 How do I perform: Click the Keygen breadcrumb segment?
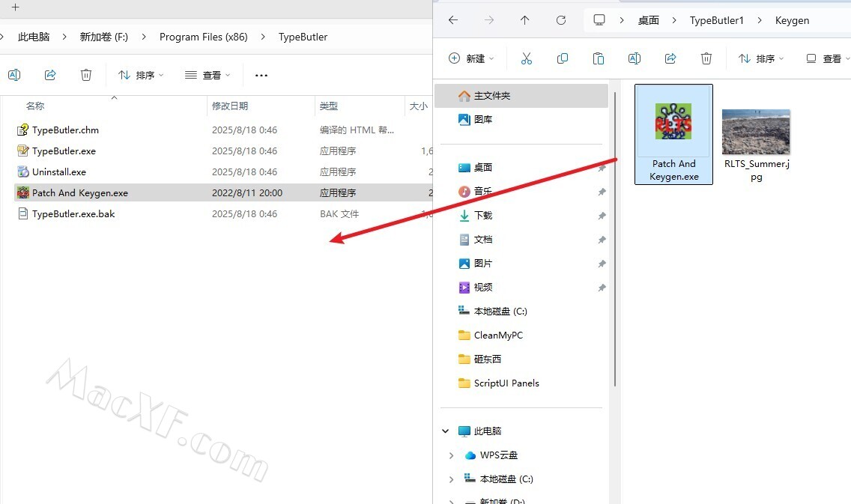click(x=792, y=21)
